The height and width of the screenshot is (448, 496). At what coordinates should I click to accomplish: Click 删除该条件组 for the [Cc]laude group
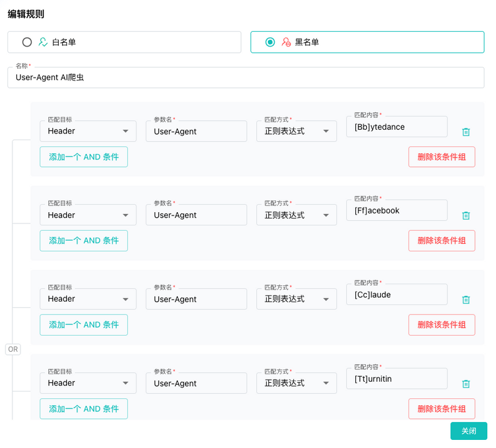[441, 325]
